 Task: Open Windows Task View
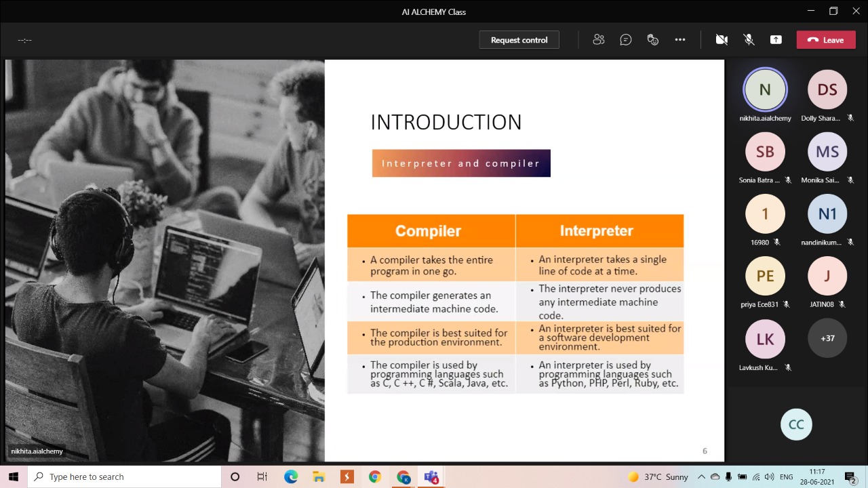[262, 477]
